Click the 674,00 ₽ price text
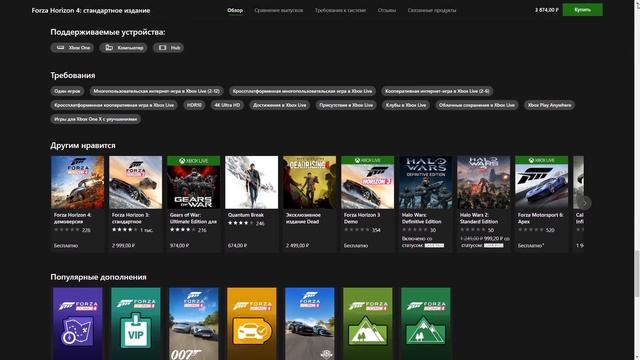This screenshot has width=640, height=360. point(237,246)
